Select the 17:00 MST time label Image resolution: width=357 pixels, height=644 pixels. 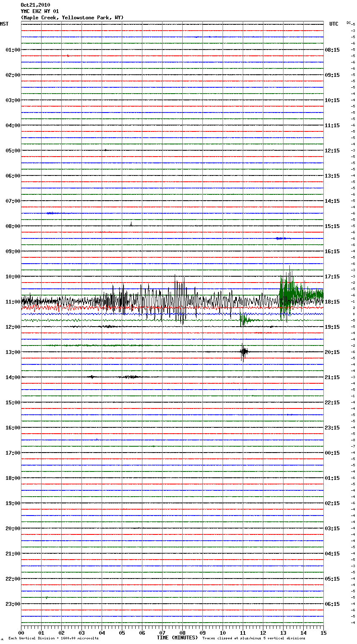[x=13, y=453]
